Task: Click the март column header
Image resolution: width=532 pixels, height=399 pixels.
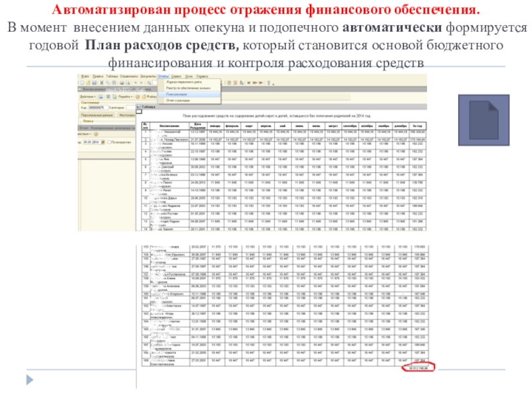Action: pyautogui.click(x=249, y=126)
